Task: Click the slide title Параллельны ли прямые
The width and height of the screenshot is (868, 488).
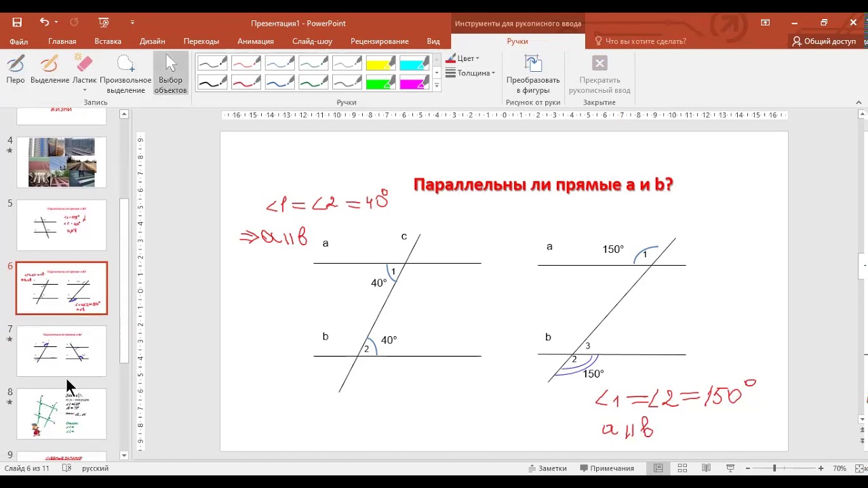Action: (x=542, y=184)
